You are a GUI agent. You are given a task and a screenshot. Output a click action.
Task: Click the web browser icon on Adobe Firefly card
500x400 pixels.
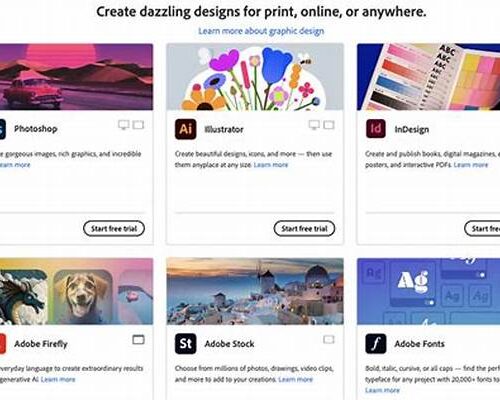tap(138, 340)
